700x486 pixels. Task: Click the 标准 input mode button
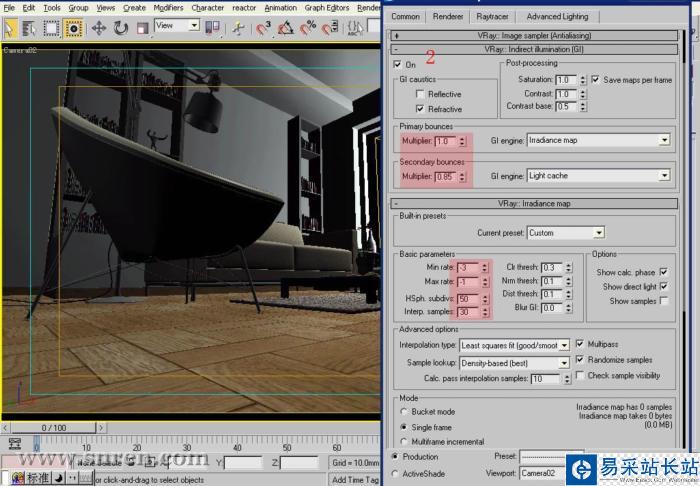pyautogui.click(x=38, y=478)
